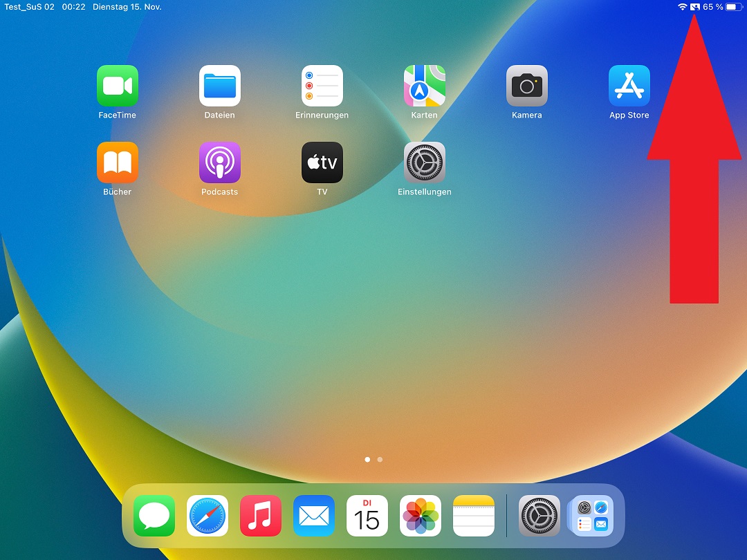Image resolution: width=747 pixels, height=560 pixels.
Task: Tap the Dateien label text
Action: (220, 115)
